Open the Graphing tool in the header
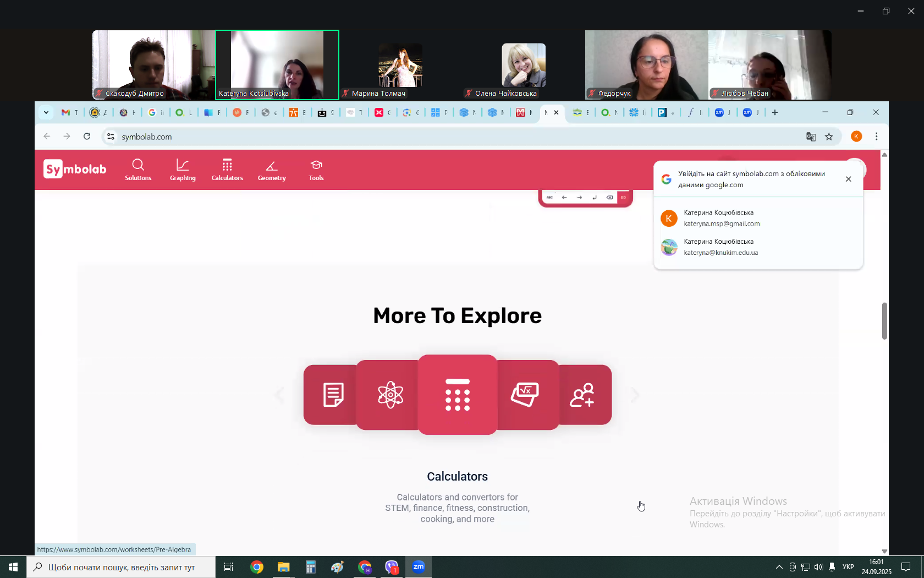This screenshot has height=578, width=924. (x=183, y=170)
